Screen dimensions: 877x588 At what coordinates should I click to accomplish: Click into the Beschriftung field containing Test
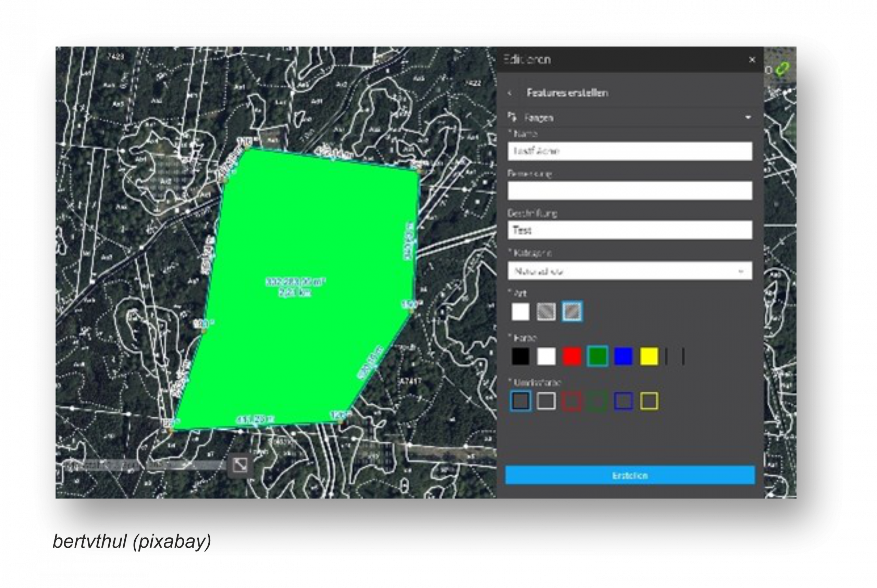(x=630, y=230)
